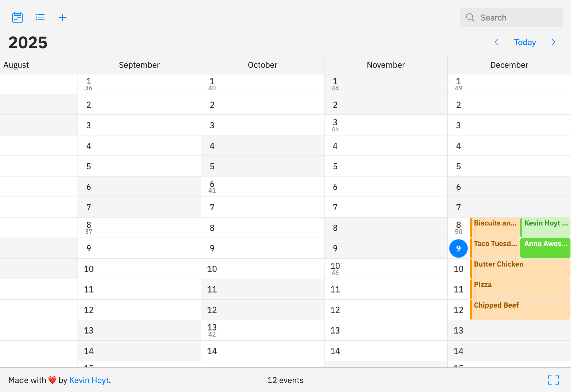Collapse to current date via Today control
This screenshot has width=571, height=392.
(525, 42)
